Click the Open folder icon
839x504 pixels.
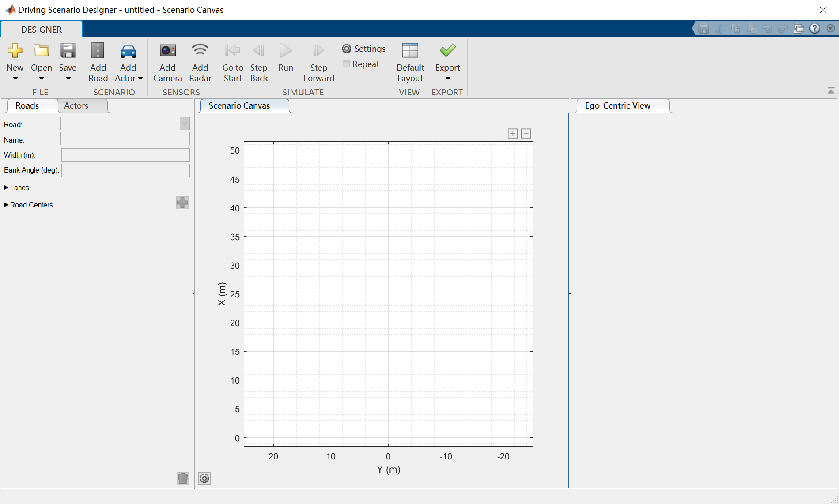click(x=42, y=51)
